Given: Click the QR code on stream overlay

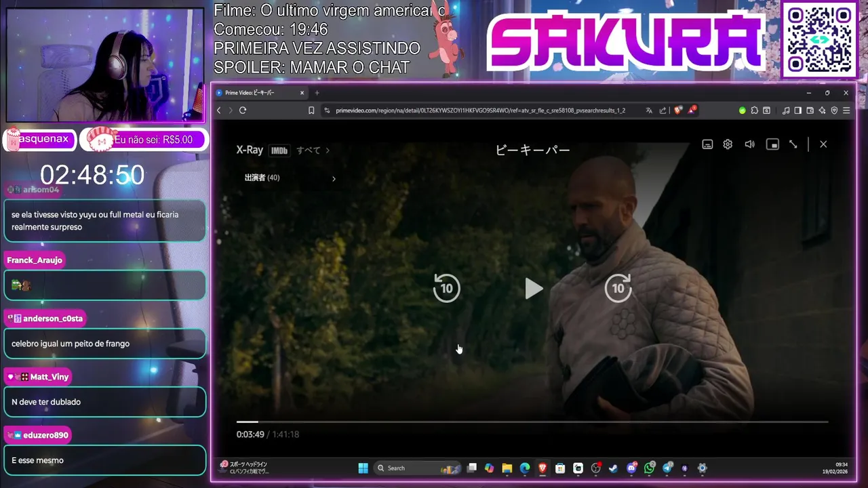Looking at the screenshot, I should [820, 40].
